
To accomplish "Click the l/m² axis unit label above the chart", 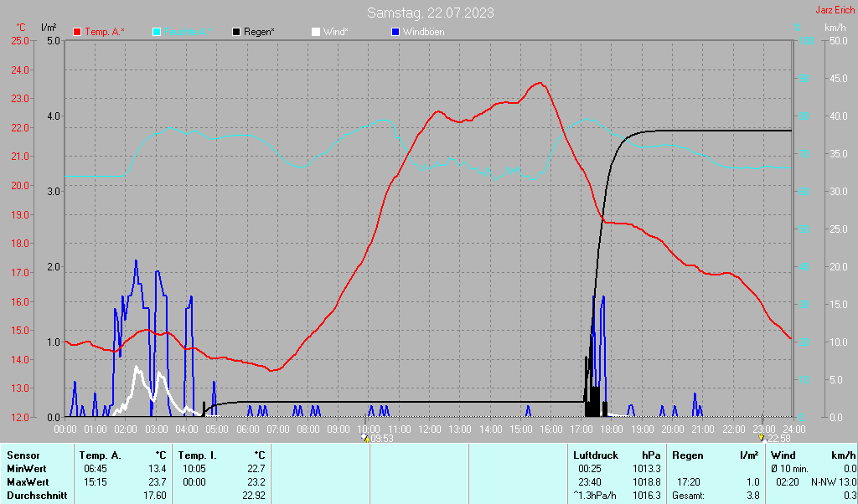I will pyautogui.click(x=49, y=27).
